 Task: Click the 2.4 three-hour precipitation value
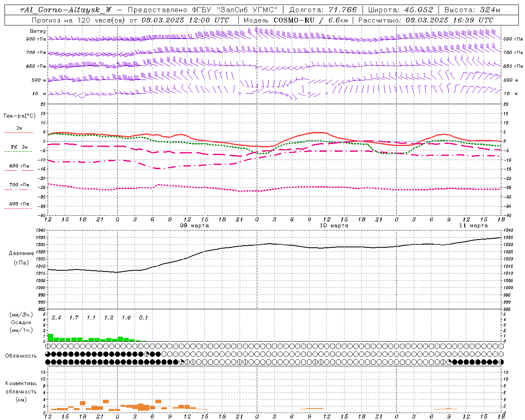point(56,317)
